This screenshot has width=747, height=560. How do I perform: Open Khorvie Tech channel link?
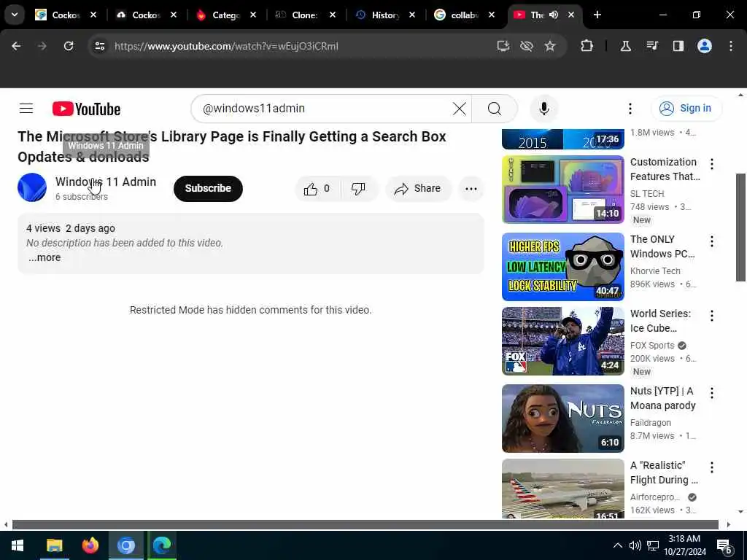[655, 271]
